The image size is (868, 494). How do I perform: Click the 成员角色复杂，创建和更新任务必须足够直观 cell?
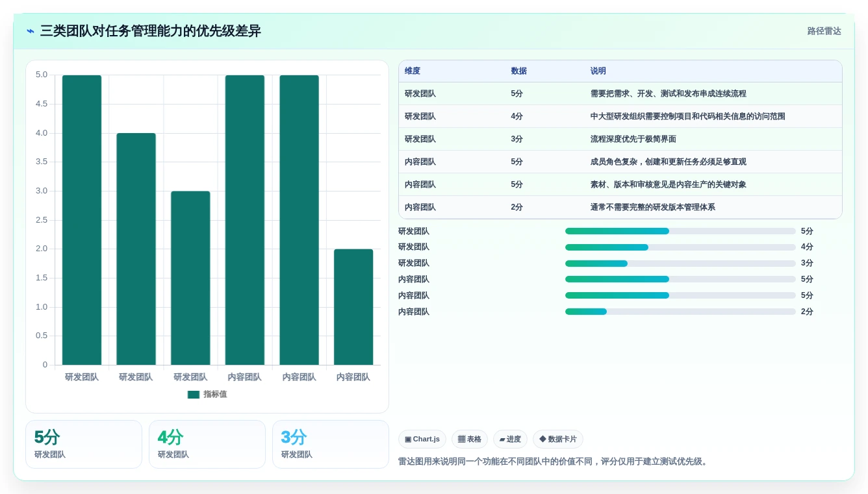pos(669,162)
